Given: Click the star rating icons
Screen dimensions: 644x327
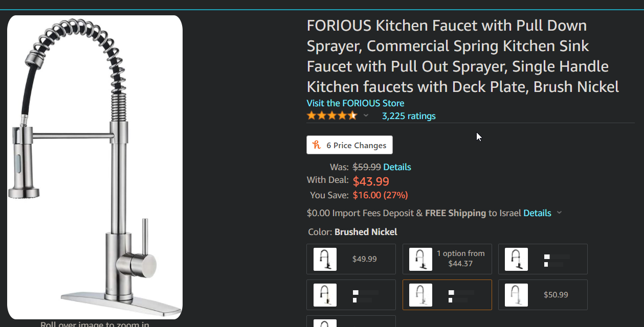Looking at the screenshot, I should [332, 116].
